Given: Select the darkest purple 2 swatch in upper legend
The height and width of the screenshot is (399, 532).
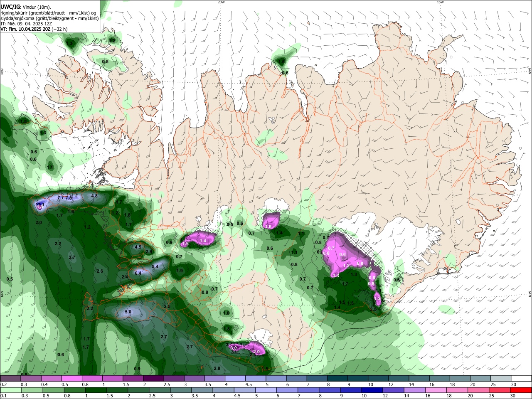Looking at the screenshot, I should (153, 379).
